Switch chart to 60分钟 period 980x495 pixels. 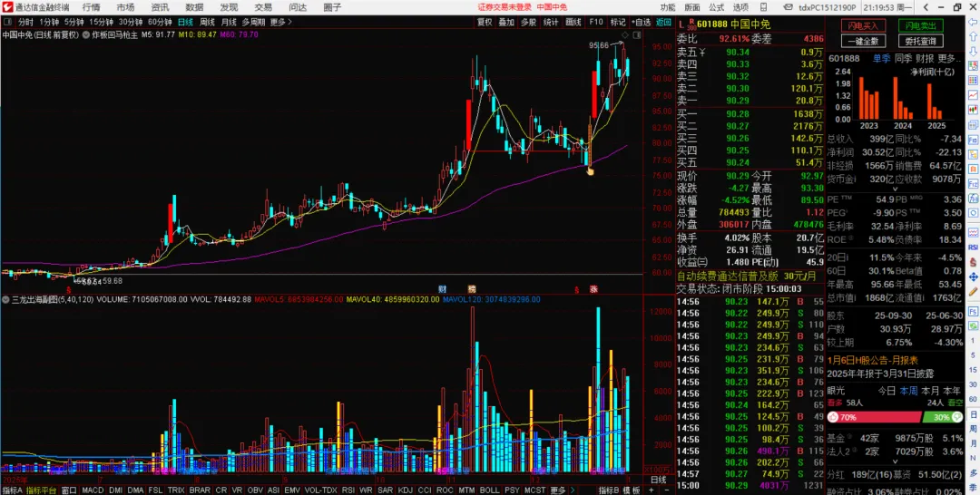tap(160, 22)
